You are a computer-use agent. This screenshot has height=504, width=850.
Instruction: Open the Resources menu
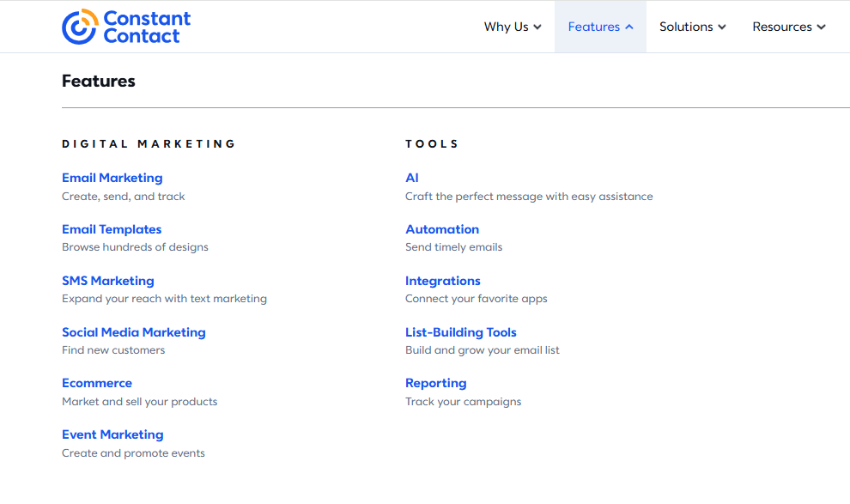click(789, 27)
